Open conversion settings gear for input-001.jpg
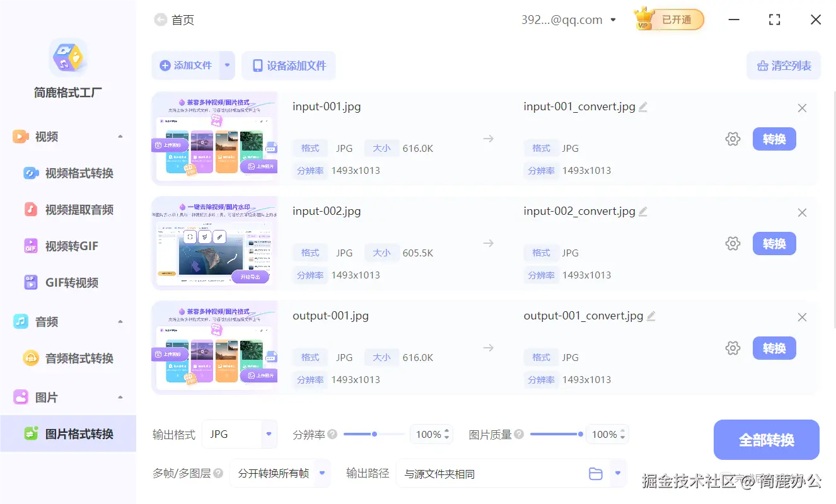 [x=733, y=139]
